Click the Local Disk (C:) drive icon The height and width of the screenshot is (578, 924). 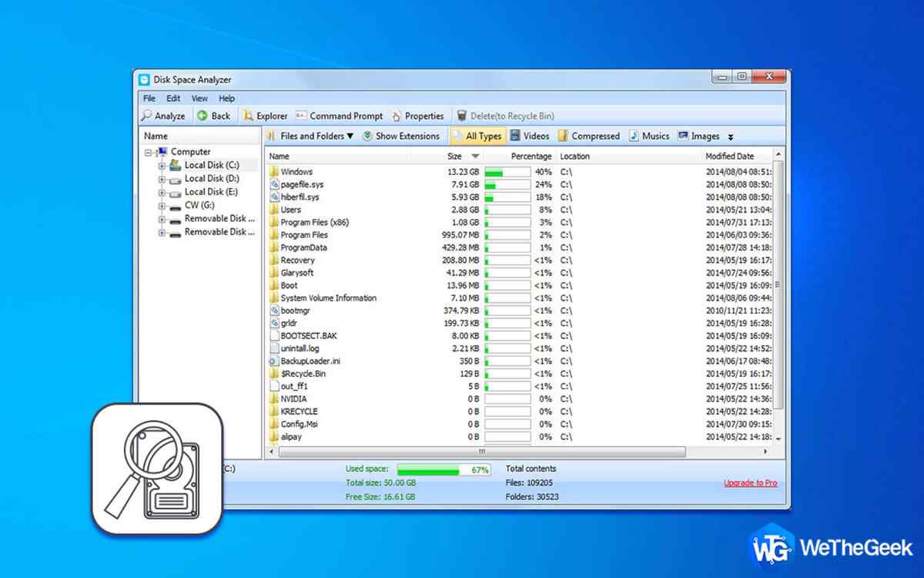[x=175, y=165]
